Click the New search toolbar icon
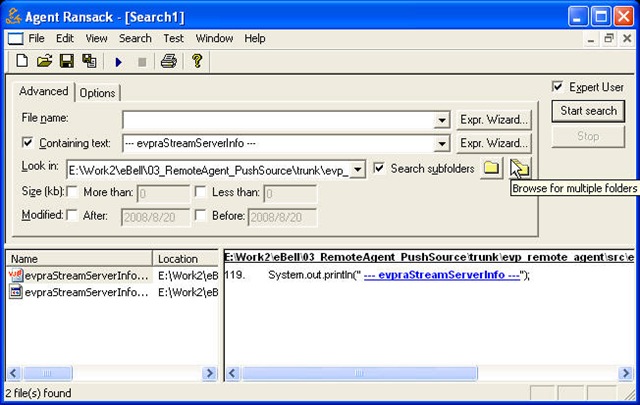The image size is (640, 405). click(x=22, y=62)
